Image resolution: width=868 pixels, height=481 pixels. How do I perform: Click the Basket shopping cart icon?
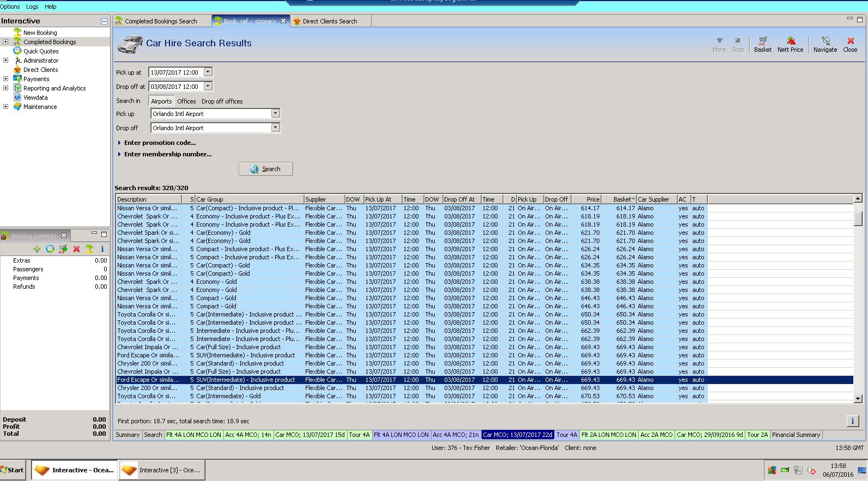pyautogui.click(x=762, y=41)
